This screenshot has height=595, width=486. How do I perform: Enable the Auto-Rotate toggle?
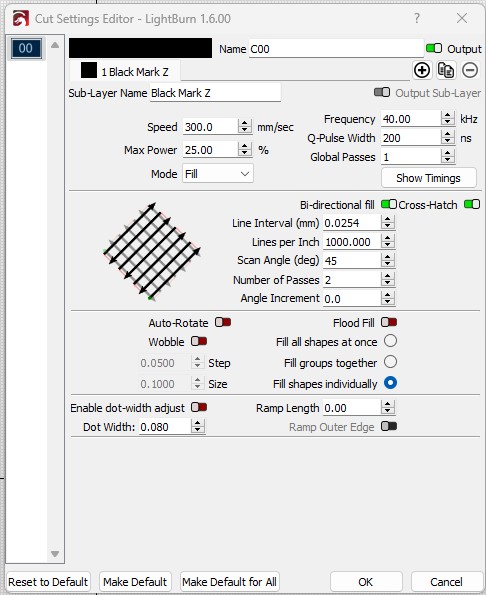pos(223,323)
